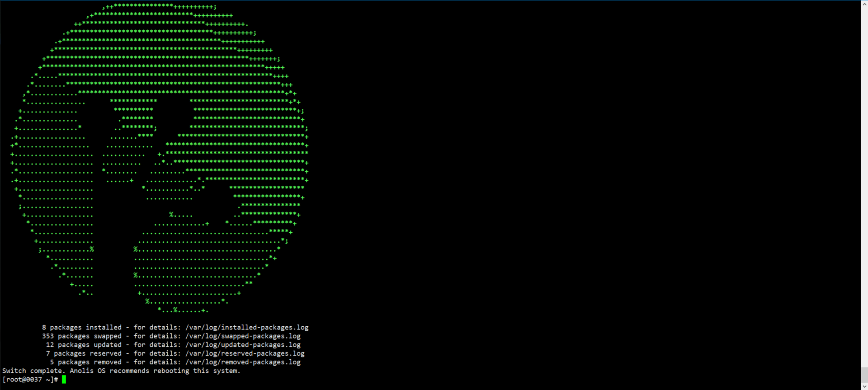Click the /var/log/removed-packages.log path
Image resolution: width=868 pixels, height=390 pixels.
[243, 362]
